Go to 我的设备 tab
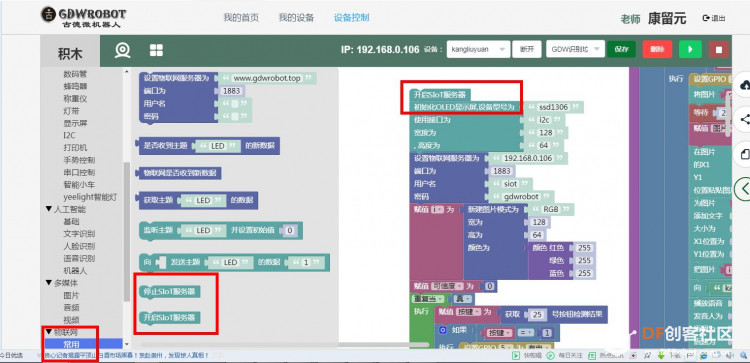 coord(296,18)
